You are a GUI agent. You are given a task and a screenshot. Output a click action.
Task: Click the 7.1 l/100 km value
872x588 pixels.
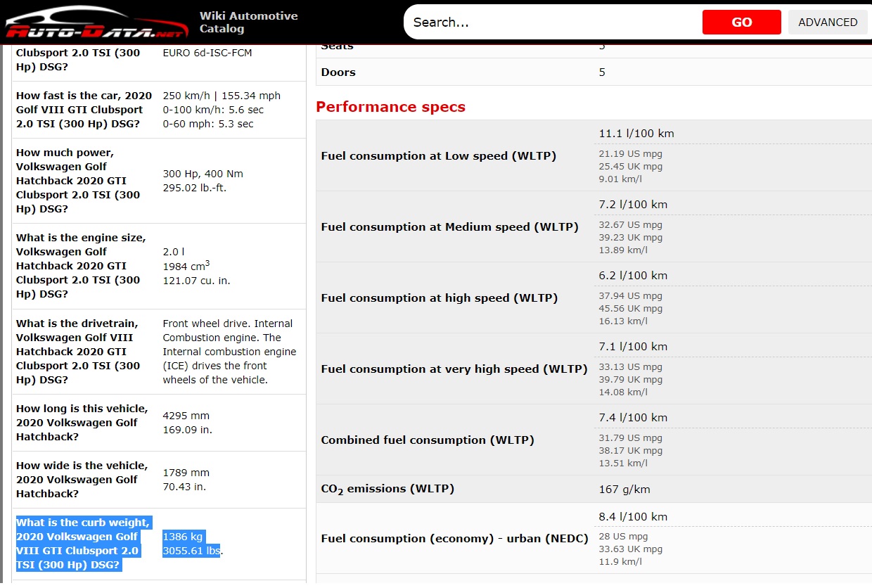tap(633, 347)
